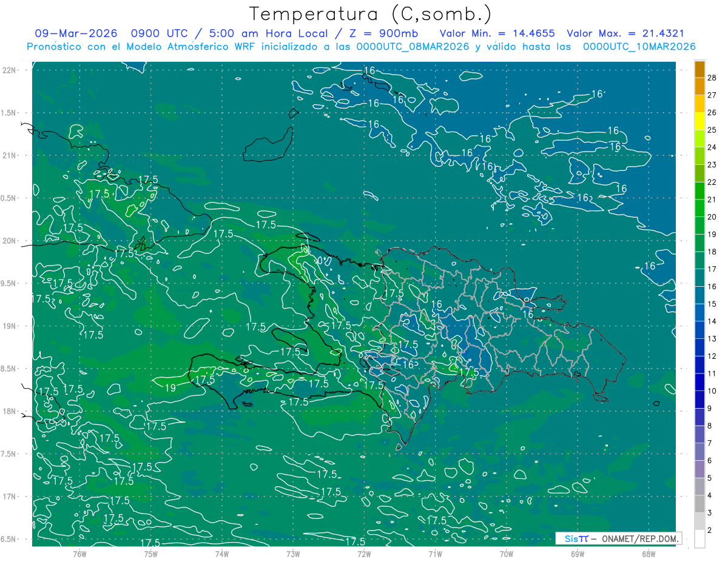728x562 pixels.
Task: Click 'Valor Max. = 21.4321' text
Action: tap(625, 33)
